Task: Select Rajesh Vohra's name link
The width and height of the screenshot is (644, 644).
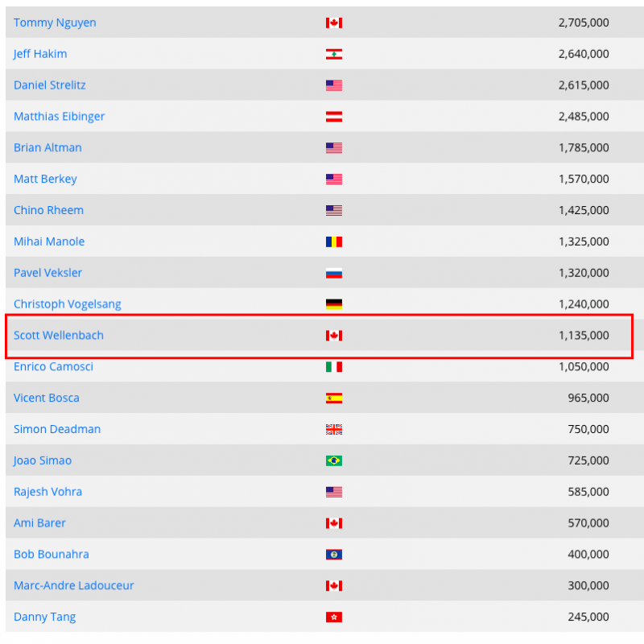Action: 47,492
